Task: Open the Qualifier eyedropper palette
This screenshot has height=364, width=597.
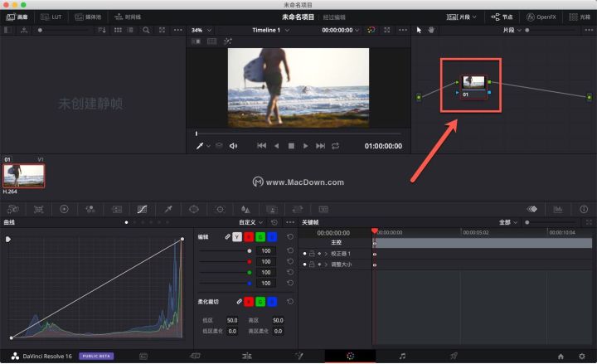Action: [167, 209]
